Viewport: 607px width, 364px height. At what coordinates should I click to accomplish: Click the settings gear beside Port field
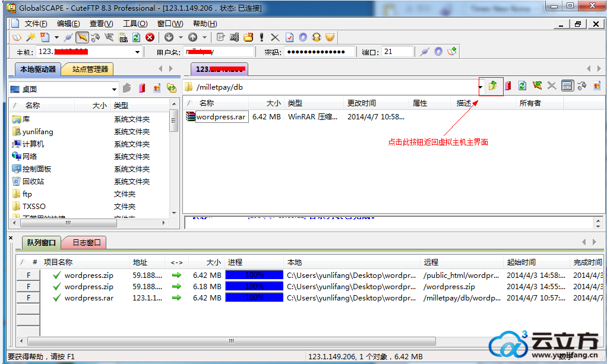coord(438,52)
